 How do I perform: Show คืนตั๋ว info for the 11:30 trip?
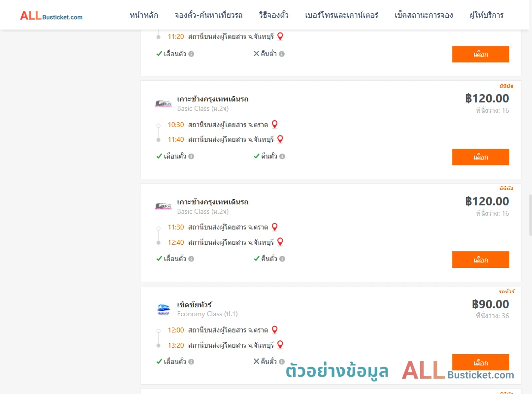(282, 259)
